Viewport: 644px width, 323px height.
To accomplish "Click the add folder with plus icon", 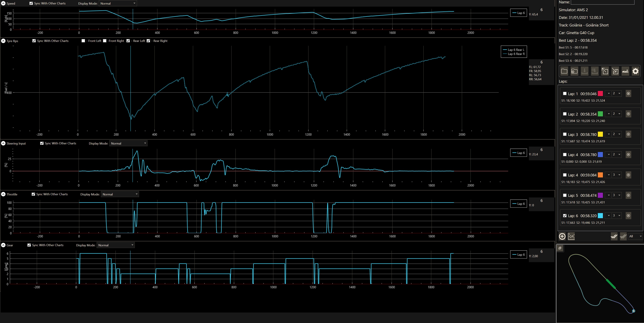I will pyautogui.click(x=574, y=71).
